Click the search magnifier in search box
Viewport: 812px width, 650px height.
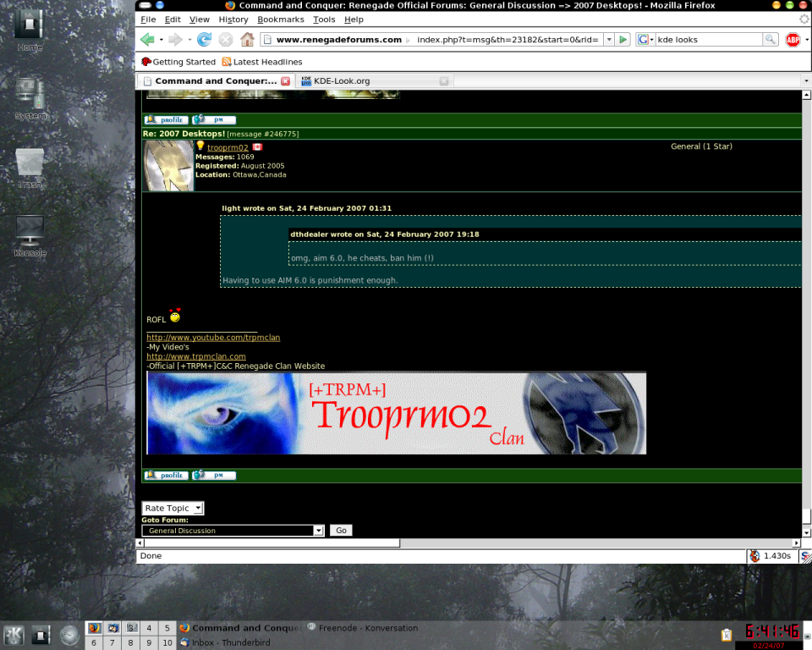pyautogui.click(x=770, y=40)
